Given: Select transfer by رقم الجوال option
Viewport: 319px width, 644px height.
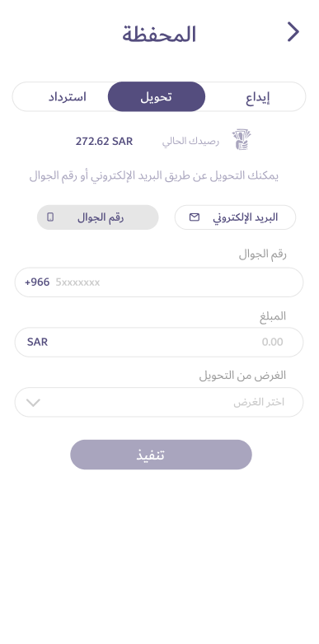Looking at the screenshot, I should [x=98, y=217].
